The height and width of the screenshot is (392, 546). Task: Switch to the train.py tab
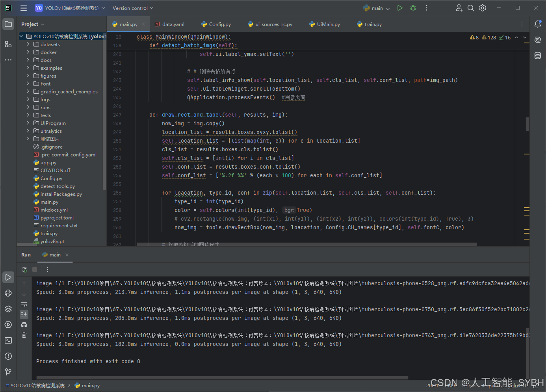(x=370, y=24)
